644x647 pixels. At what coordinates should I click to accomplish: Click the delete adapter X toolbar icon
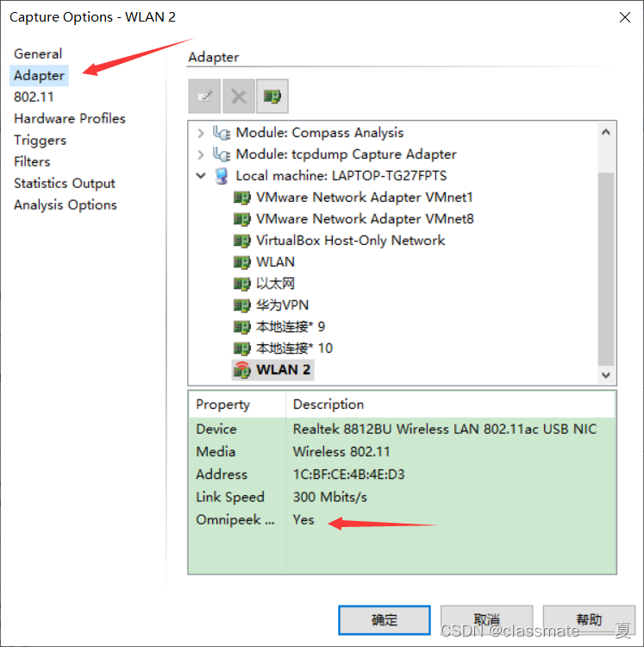coord(239,96)
